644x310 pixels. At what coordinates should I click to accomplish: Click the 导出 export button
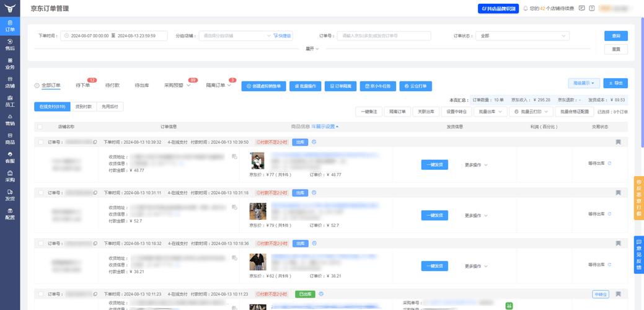click(x=615, y=83)
